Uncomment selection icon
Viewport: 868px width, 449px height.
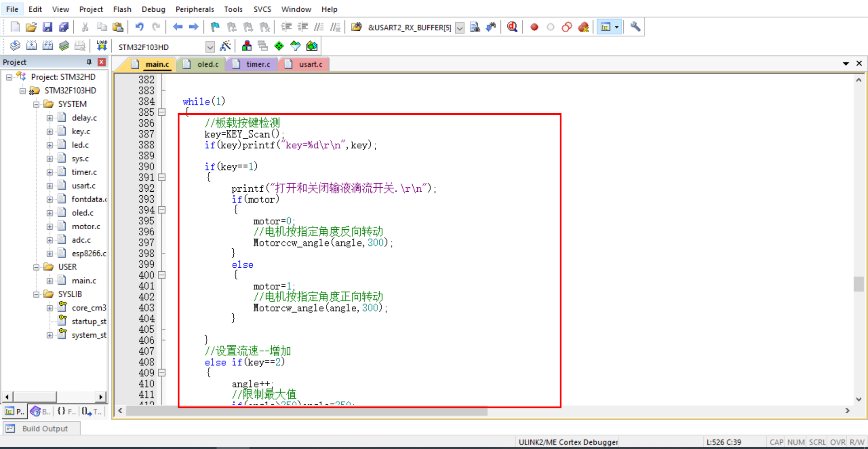coord(335,27)
